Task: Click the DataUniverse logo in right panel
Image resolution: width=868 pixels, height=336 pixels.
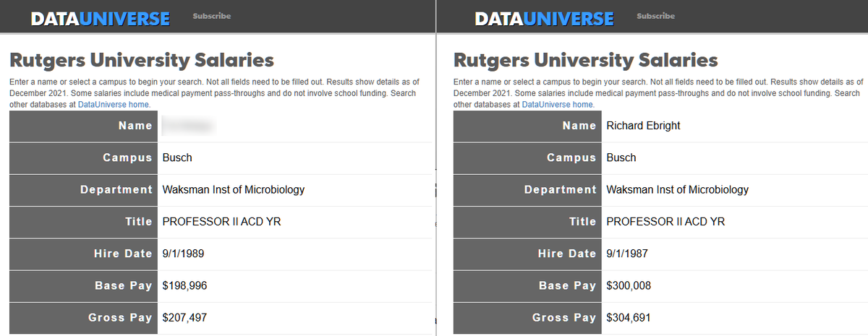Action: (x=544, y=19)
